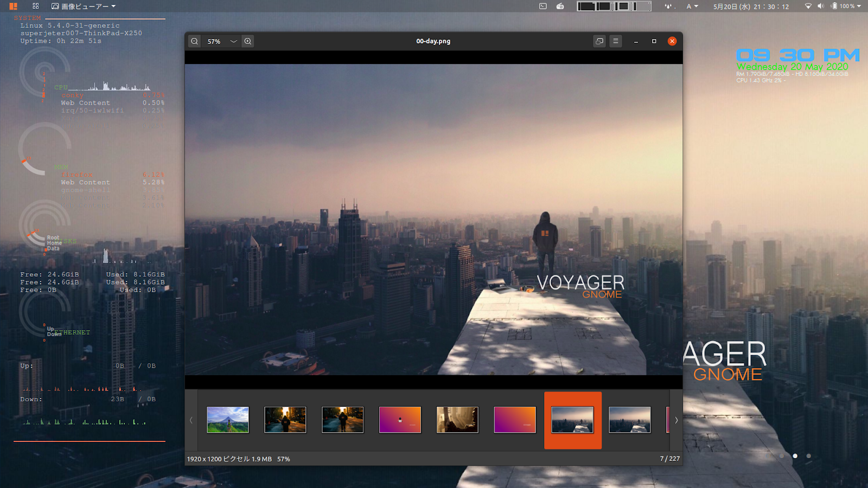The height and width of the screenshot is (488, 868).
Task: Switch to the second workspace thumbnail
Action: point(604,7)
